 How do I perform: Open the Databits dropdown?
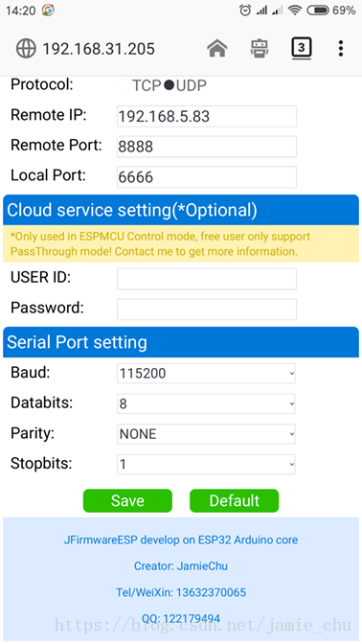coord(206,403)
